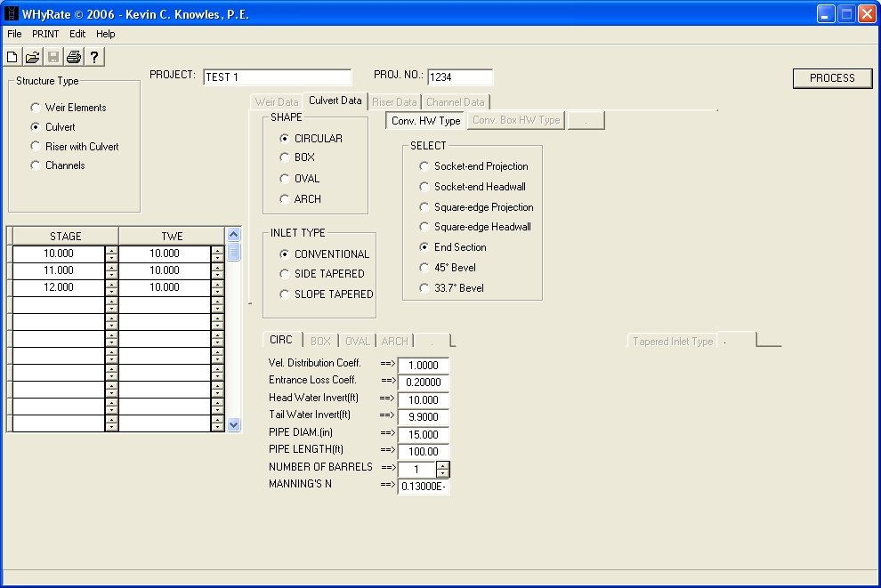Click the New file toolbar icon
Image resolution: width=881 pixels, height=588 pixels.
[12, 57]
